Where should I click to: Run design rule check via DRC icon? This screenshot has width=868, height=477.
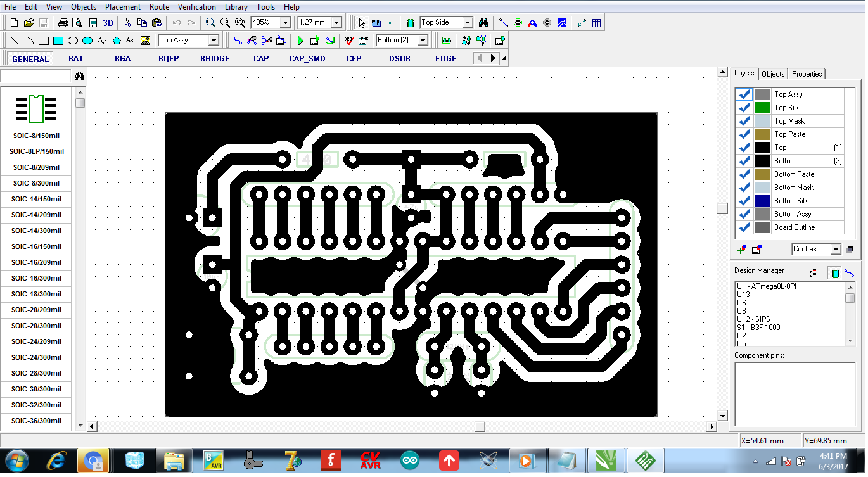[x=348, y=40]
